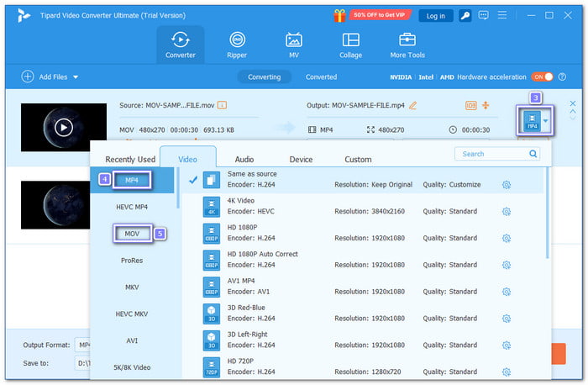Choose HD 720P preset

click(363, 367)
